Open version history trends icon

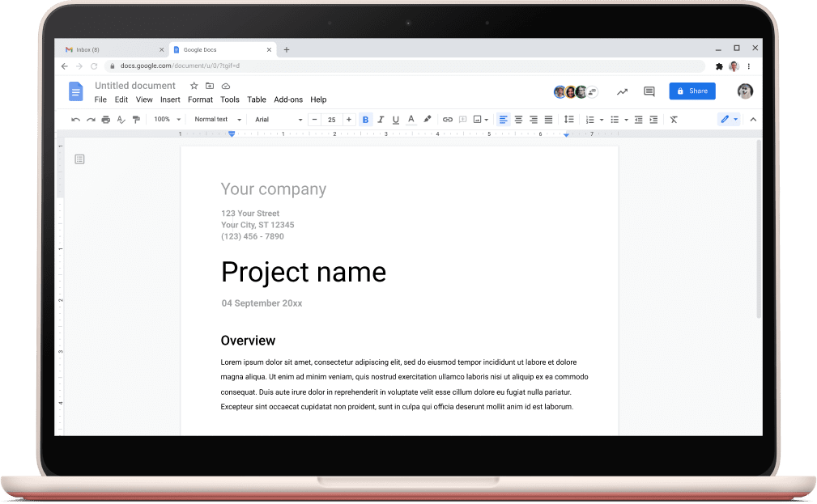[x=622, y=91]
